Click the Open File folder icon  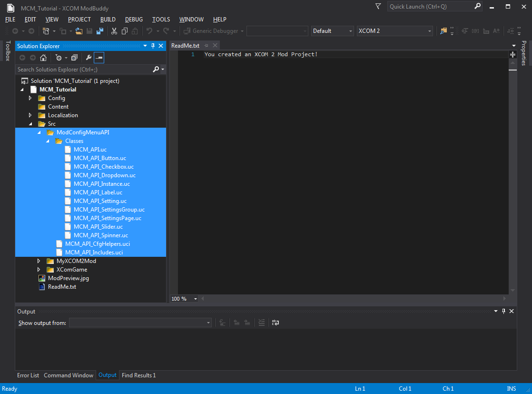(x=79, y=31)
